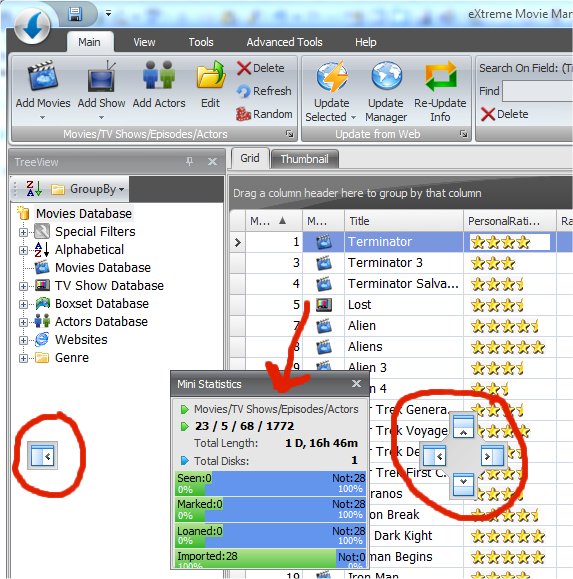Viewport: 573px width, 579px height.
Task: Open the Update Selected dropdown arrow
Action: coord(353,117)
